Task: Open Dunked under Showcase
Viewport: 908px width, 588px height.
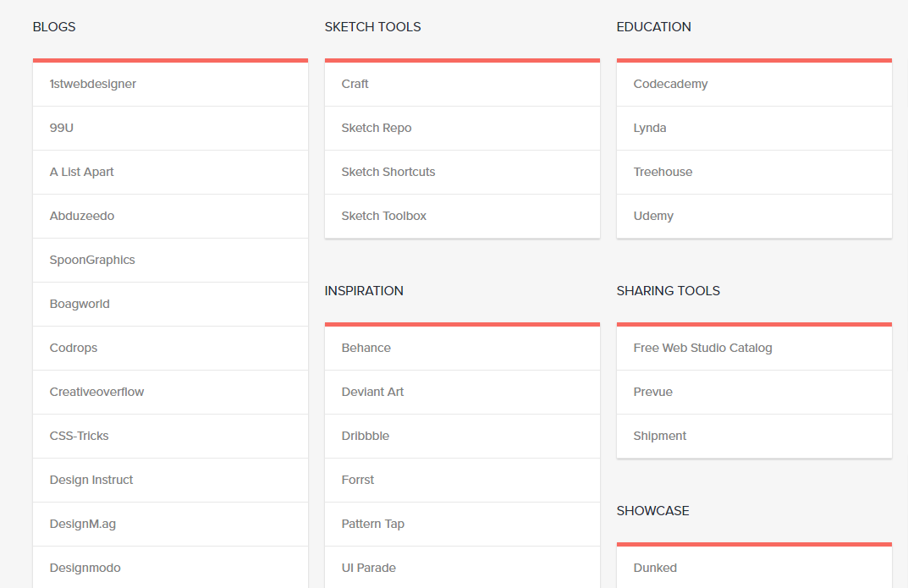Action: 654,568
